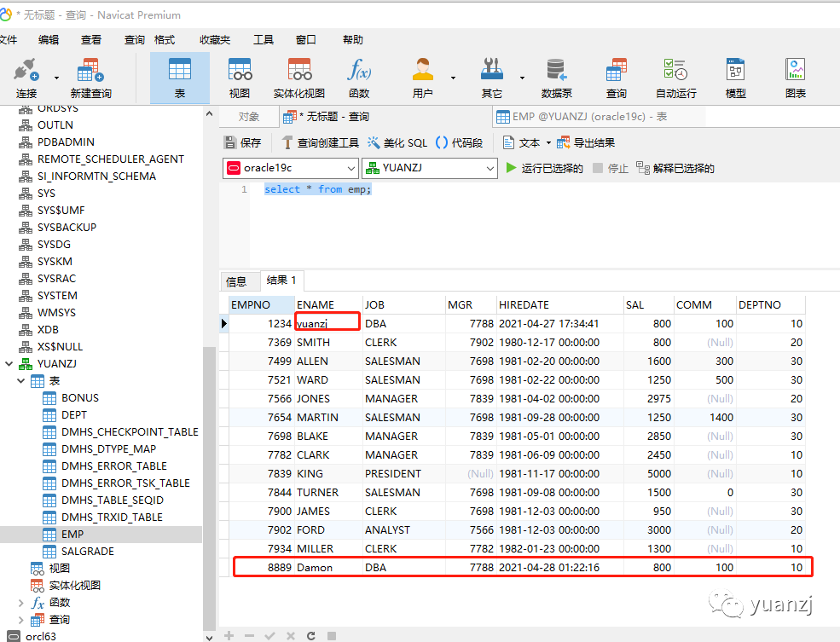This screenshot has width=840, height=642.
Task: Open dropdown arrow next to User icon
Action: pyautogui.click(x=453, y=78)
